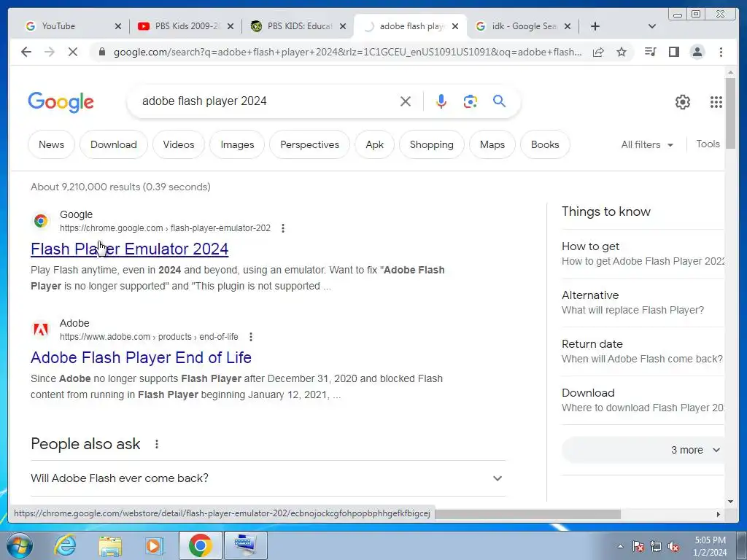
Task: Open the All filters dropdown
Action: 647,145
